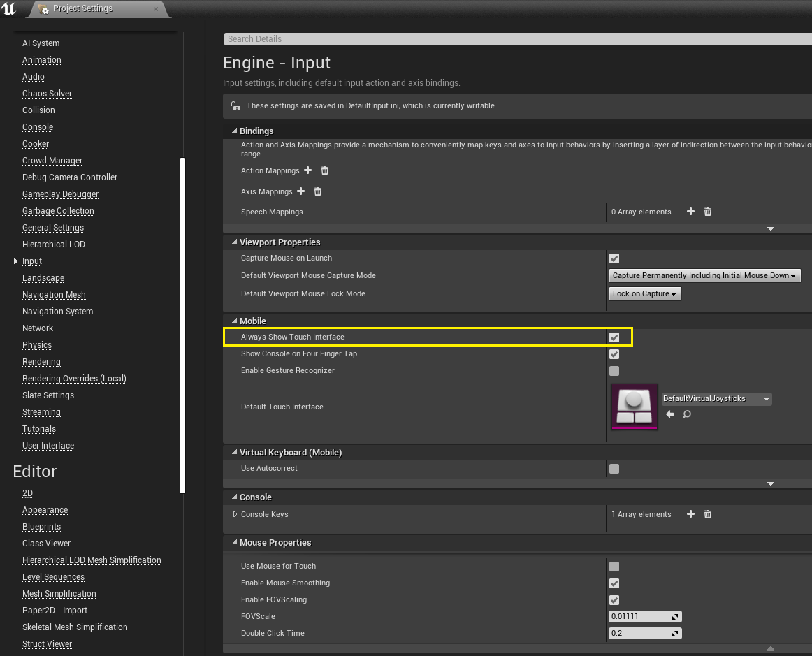The width and height of the screenshot is (812, 656).
Task: Collapse the Viewport Properties section
Action: (235, 242)
